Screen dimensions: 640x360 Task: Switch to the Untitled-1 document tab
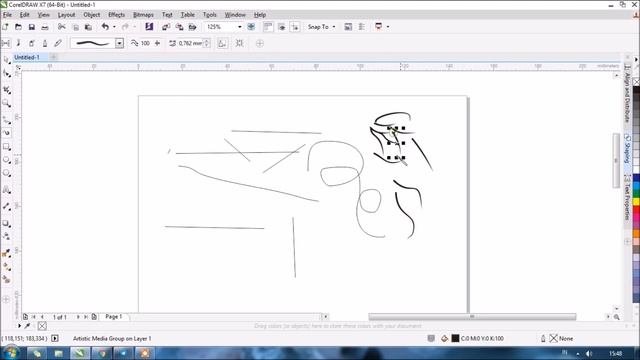(x=27, y=58)
